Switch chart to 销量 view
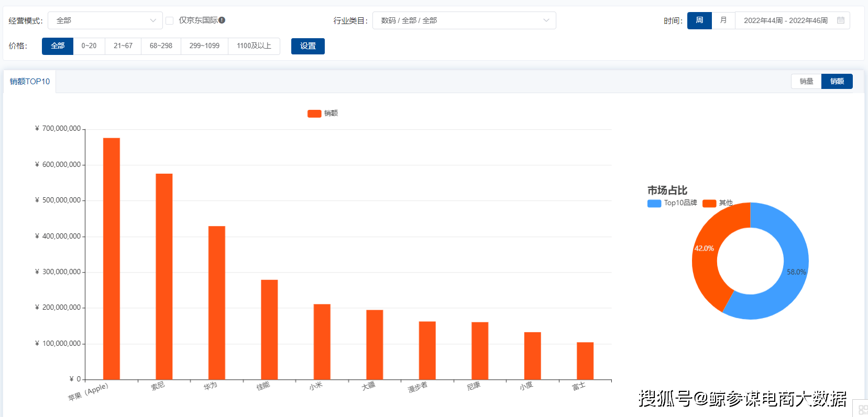868x417 pixels. point(806,81)
